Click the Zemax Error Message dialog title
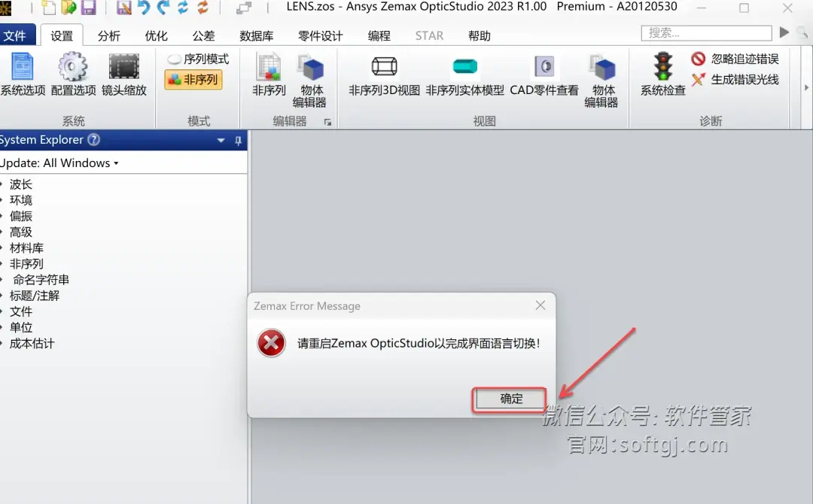Viewport: 813px width, 504px height. coord(307,306)
